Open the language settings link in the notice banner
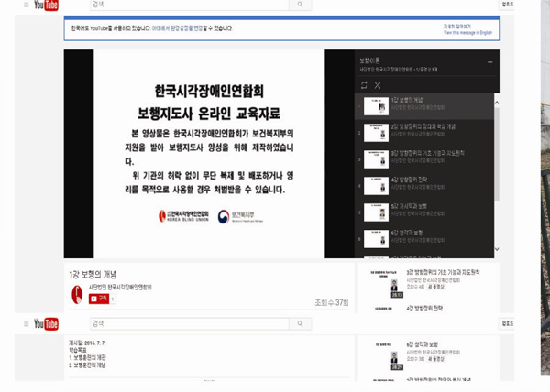The height and width of the screenshot is (392, 550). 177,28
